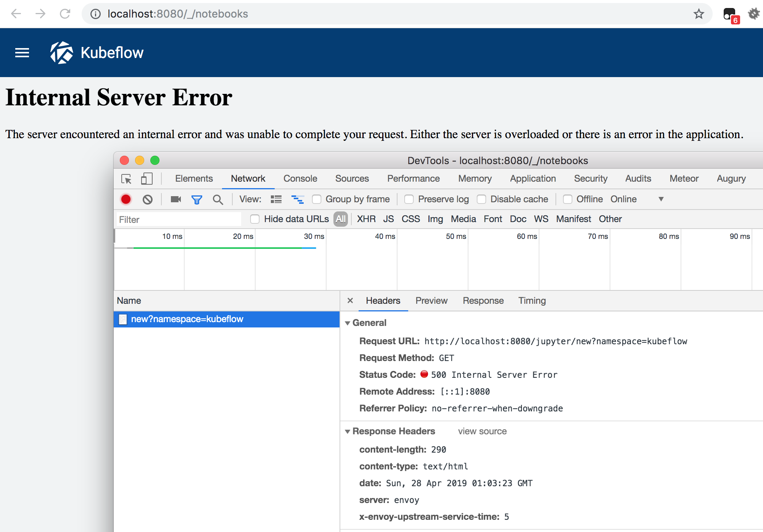
Task: Filter requests by WS type
Action: 541,219
